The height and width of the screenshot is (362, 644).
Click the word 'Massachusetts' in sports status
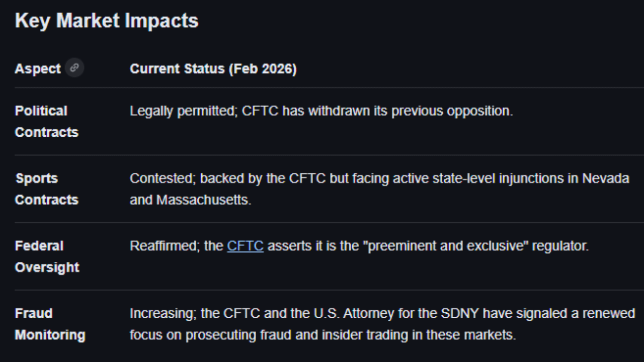(203, 200)
